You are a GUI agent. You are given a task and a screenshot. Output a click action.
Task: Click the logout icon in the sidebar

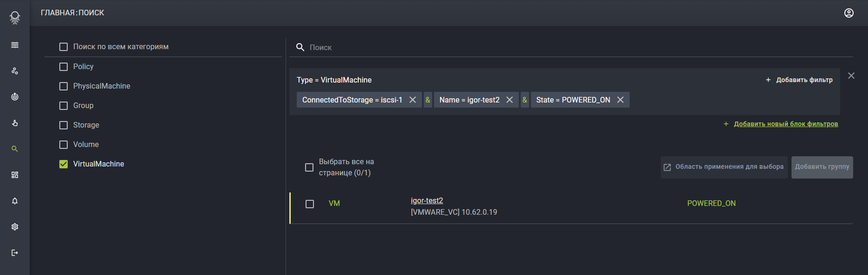(15, 253)
